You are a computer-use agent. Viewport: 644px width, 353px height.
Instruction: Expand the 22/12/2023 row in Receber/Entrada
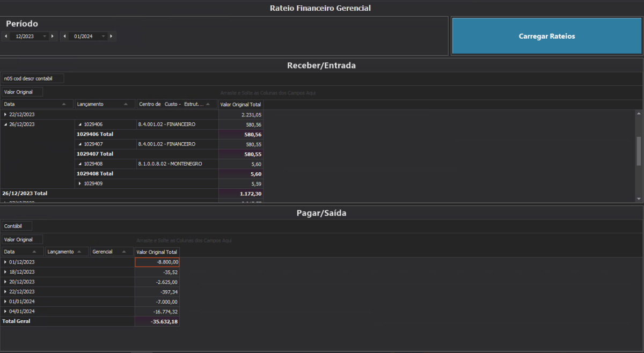point(6,114)
